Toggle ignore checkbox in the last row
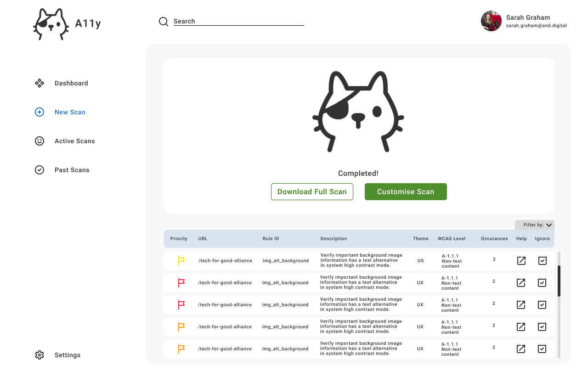The height and width of the screenshot is (382, 588). (542, 349)
